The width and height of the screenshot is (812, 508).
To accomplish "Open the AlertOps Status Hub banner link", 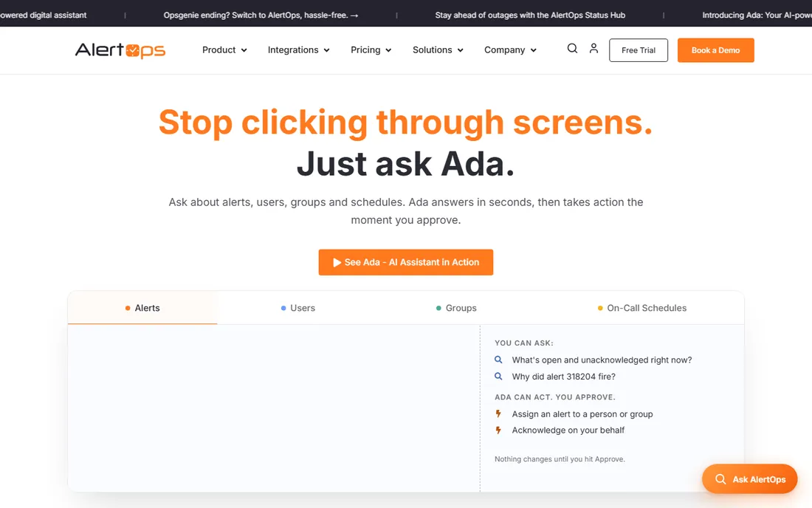I will click(x=530, y=15).
